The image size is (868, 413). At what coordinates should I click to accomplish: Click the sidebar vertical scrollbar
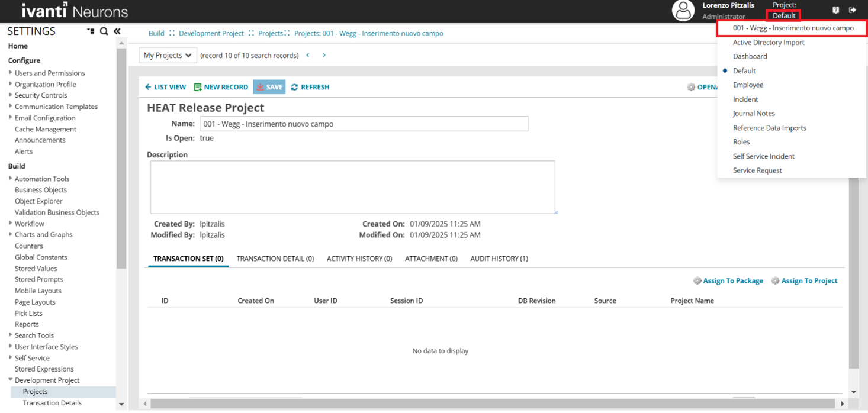(x=121, y=159)
